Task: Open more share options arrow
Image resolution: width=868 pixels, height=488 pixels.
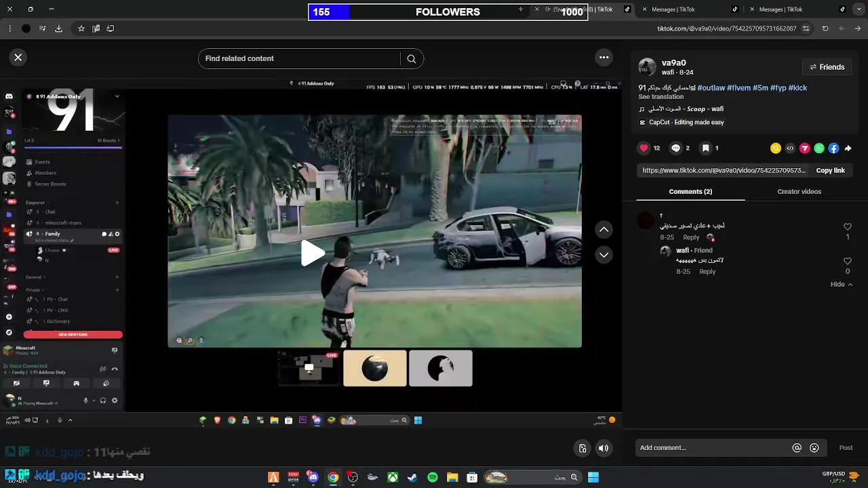Action: [x=848, y=148]
